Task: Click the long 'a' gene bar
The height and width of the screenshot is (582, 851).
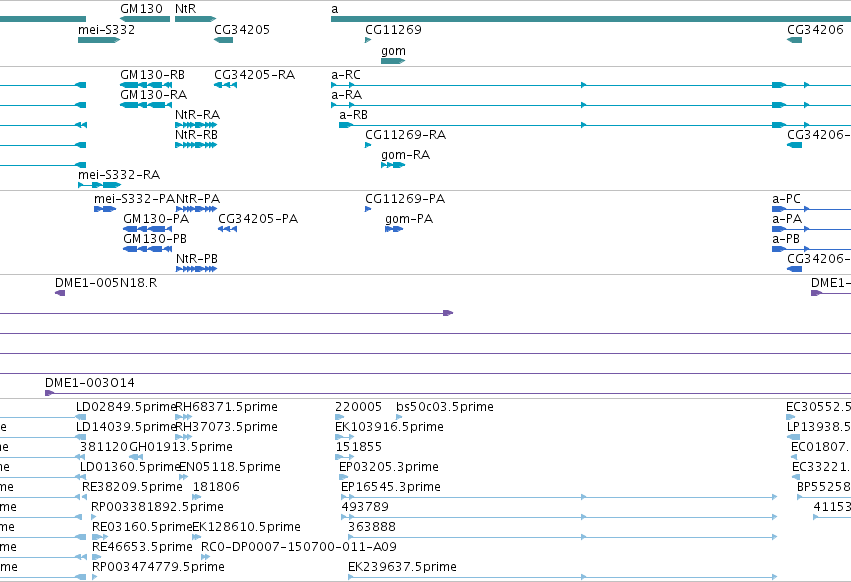Action: coord(591,19)
